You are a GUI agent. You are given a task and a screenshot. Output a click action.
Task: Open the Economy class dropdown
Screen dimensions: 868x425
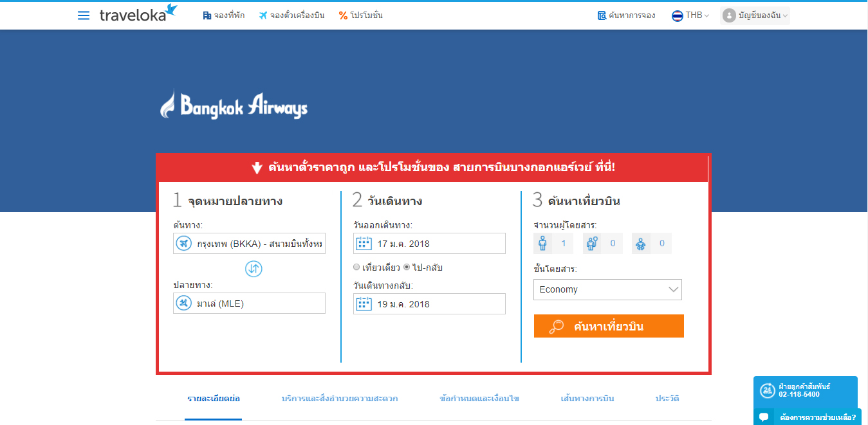pos(607,289)
